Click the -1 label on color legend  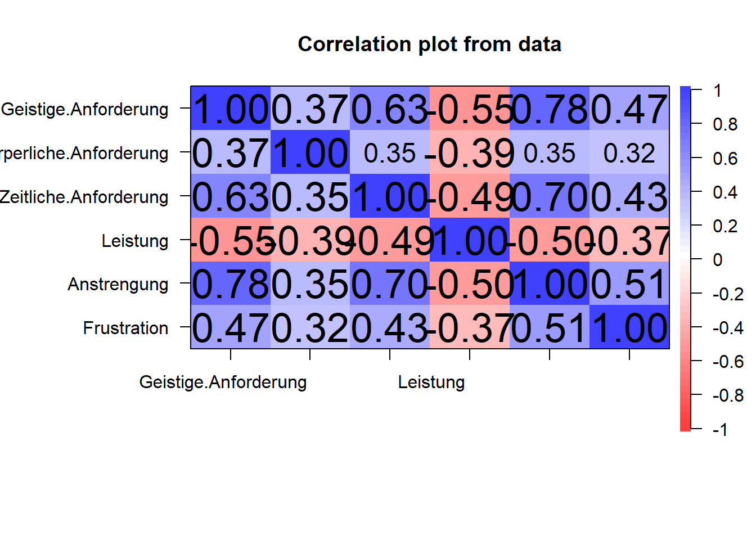pyautogui.click(x=720, y=430)
